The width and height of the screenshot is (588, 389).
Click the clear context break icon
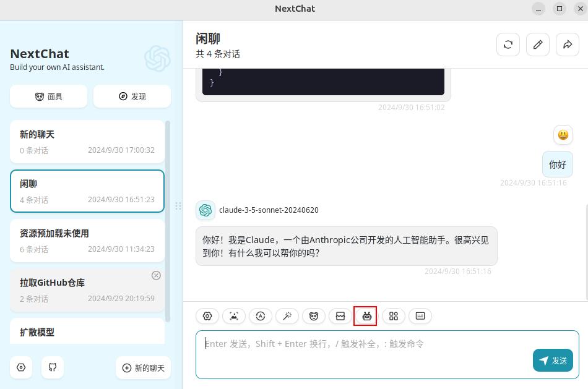point(340,316)
